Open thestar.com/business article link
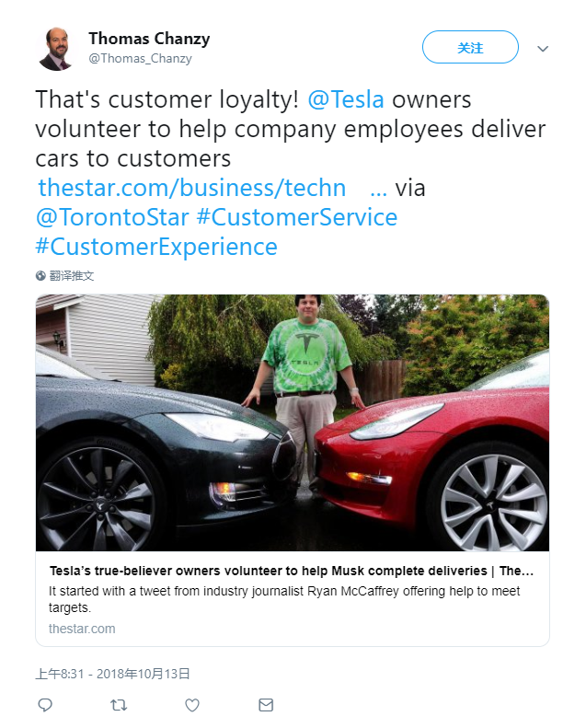Image resolution: width=586 pixels, height=728 pixels. click(x=192, y=188)
